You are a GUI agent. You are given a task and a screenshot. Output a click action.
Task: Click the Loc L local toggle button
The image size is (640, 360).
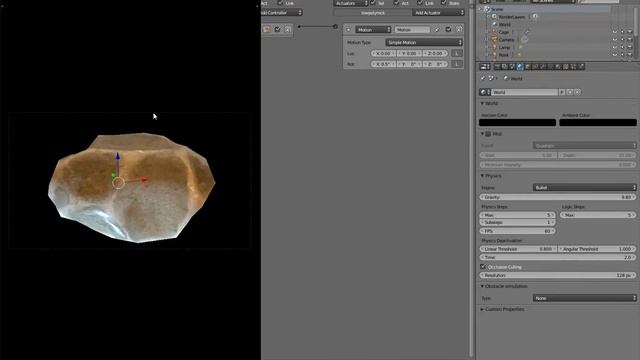pyautogui.click(x=457, y=53)
